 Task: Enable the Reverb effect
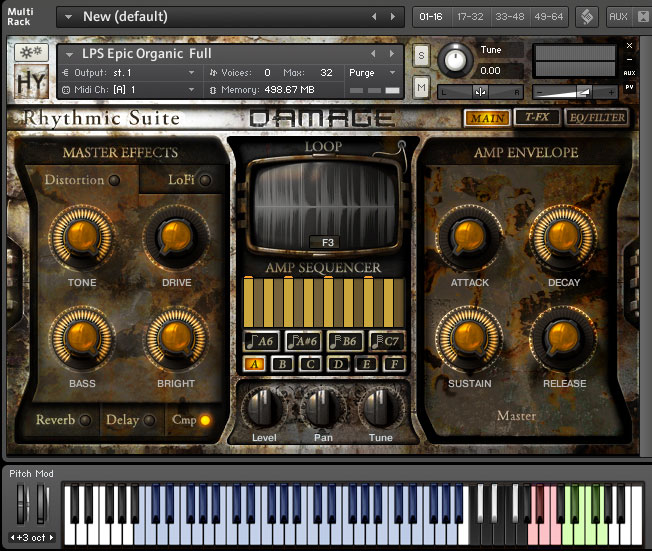(x=85, y=420)
